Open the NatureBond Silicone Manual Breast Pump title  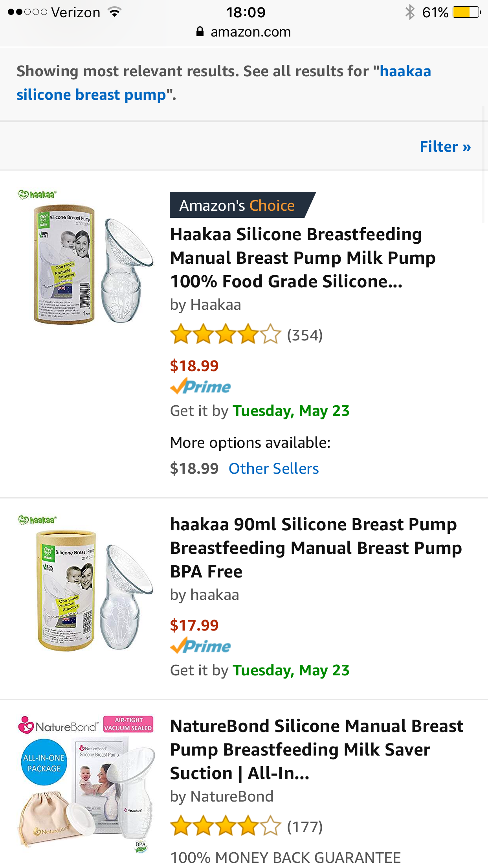(317, 749)
